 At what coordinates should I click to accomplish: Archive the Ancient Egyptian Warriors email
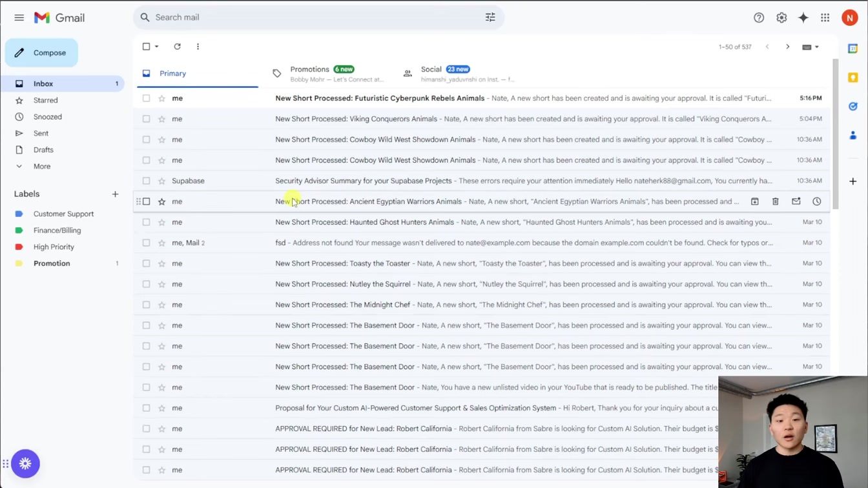[x=754, y=201]
